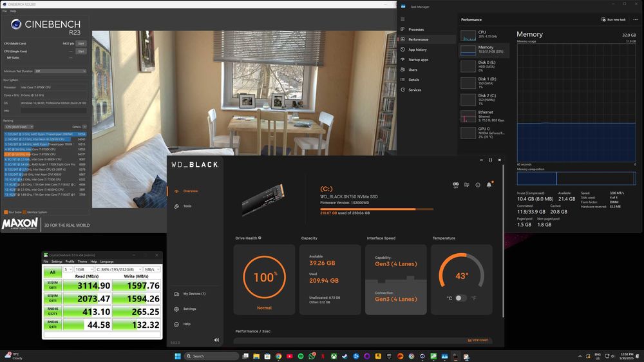This screenshot has height=362, width=644.
Task: Collapse the WD_BLACK sidebar with arrow icon
Action: [x=216, y=340]
